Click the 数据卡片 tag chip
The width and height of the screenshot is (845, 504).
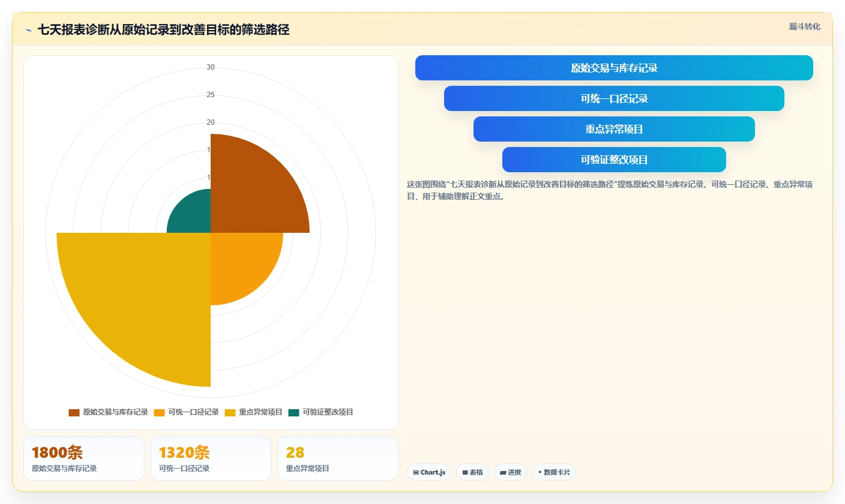[554, 472]
